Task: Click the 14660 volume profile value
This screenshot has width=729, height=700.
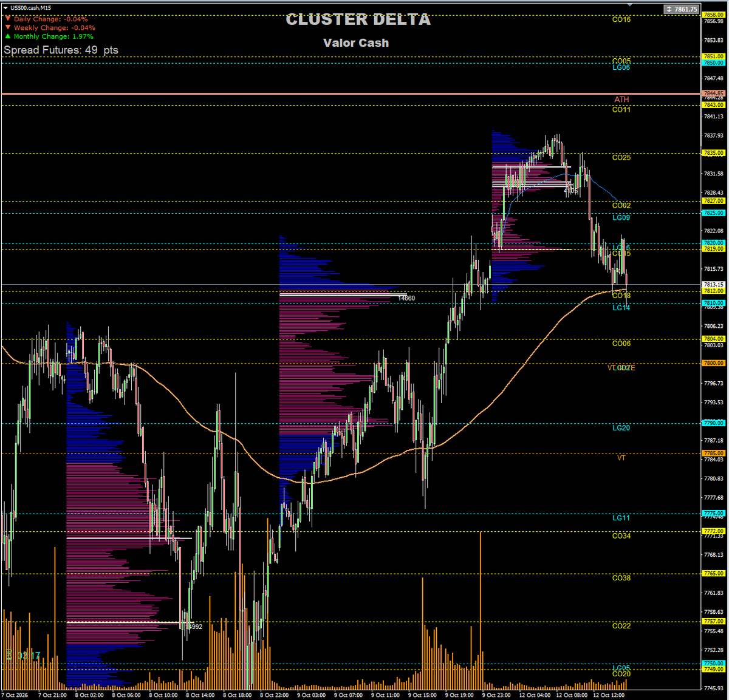Action: (x=406, y=298)
